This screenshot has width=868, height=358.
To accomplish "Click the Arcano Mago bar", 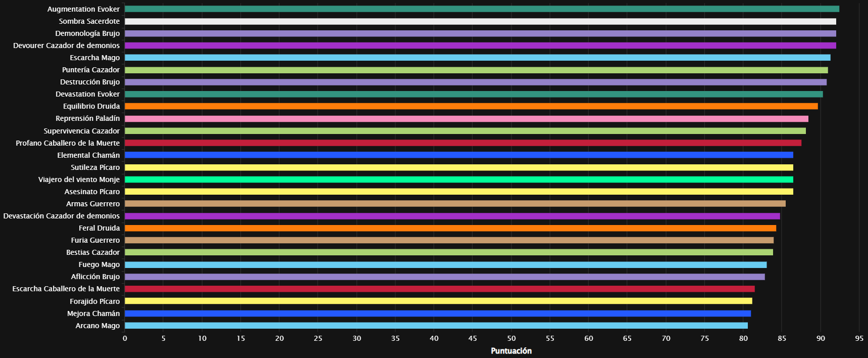I will (436, 326).
